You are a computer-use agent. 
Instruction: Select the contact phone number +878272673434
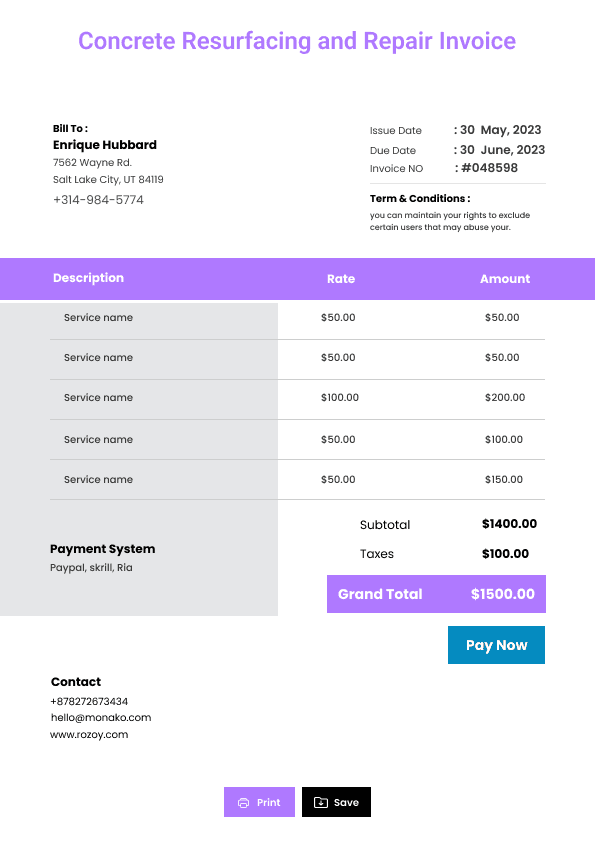point(89,701)
